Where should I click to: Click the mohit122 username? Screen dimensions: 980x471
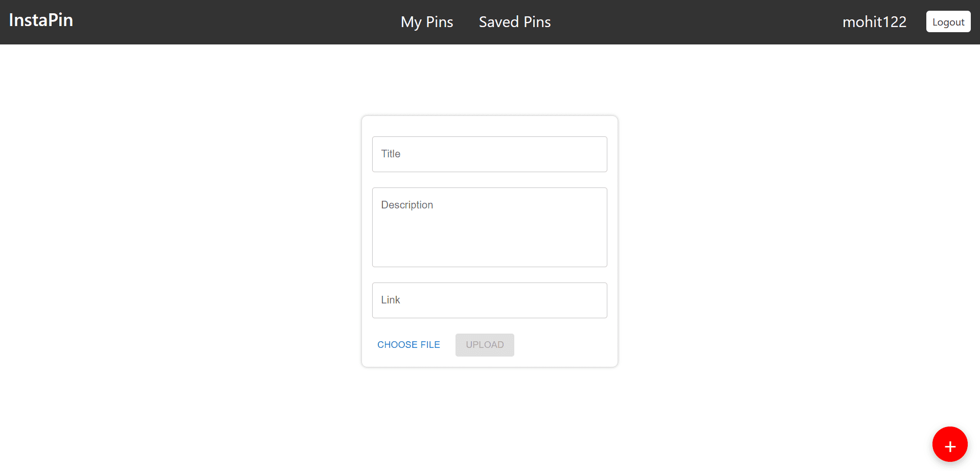[x=874, y=22]
